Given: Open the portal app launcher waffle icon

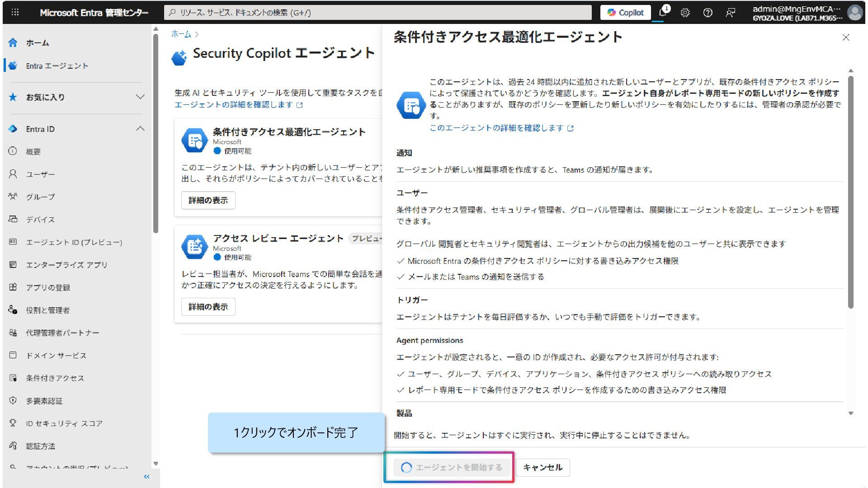Looking at the screenshot, I should pos(15,12).
